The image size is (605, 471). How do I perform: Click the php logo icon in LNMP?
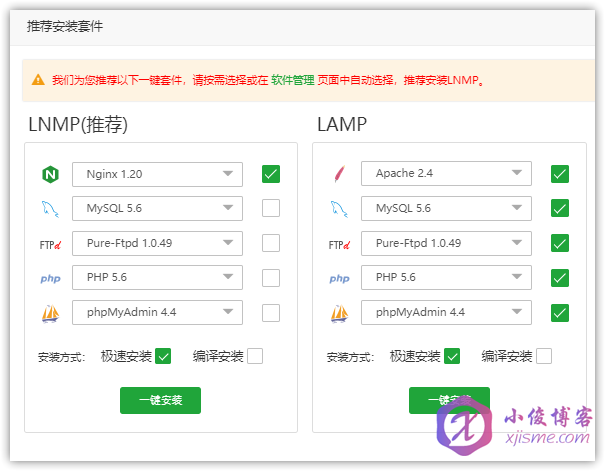51,279
